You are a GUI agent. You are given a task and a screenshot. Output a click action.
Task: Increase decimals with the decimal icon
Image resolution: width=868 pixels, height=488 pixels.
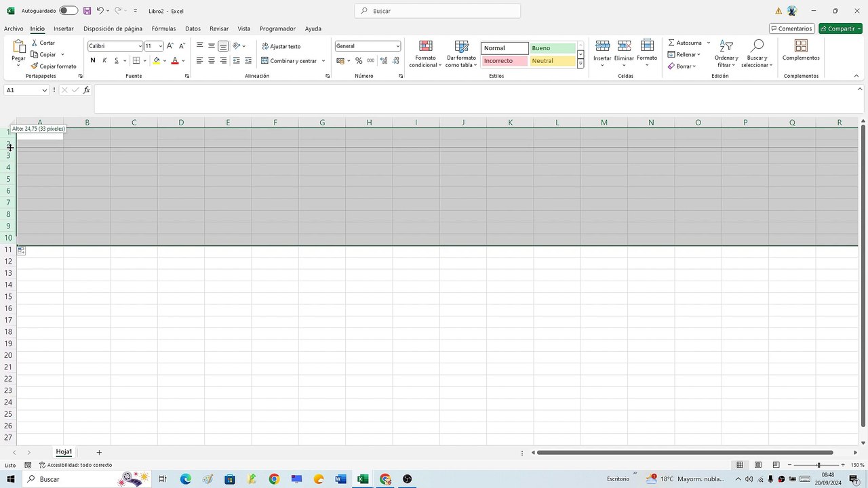[384, 60]
